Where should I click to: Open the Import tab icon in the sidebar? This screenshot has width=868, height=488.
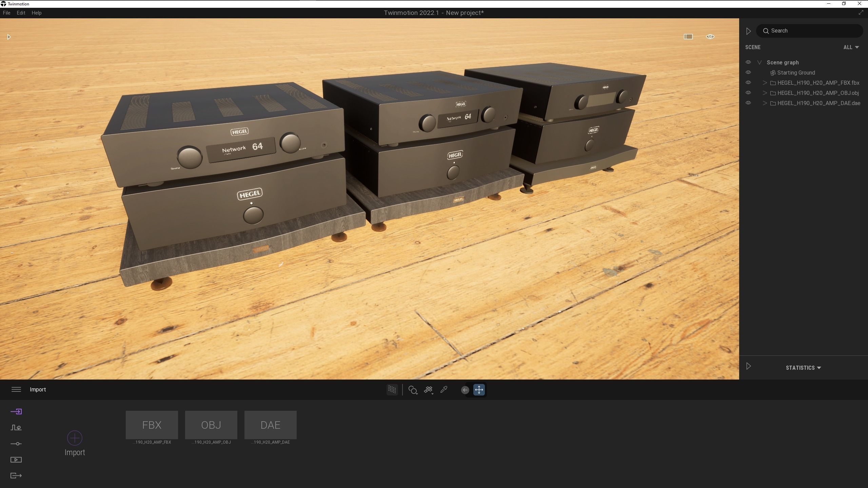(16, 411)
